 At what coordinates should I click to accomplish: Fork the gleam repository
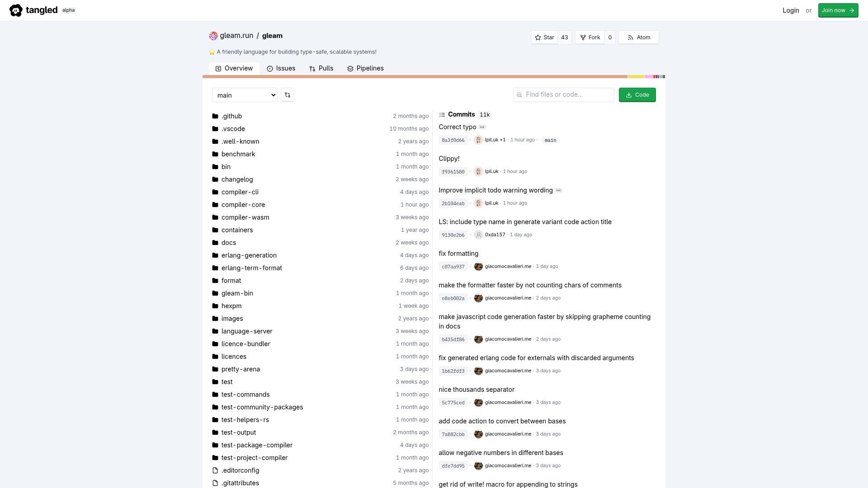click(590, 38)
